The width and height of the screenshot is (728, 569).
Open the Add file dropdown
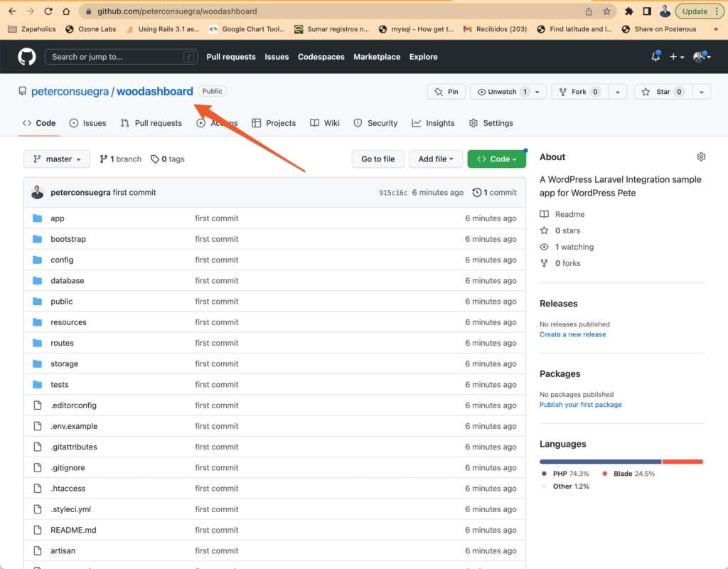coord(436,159)
